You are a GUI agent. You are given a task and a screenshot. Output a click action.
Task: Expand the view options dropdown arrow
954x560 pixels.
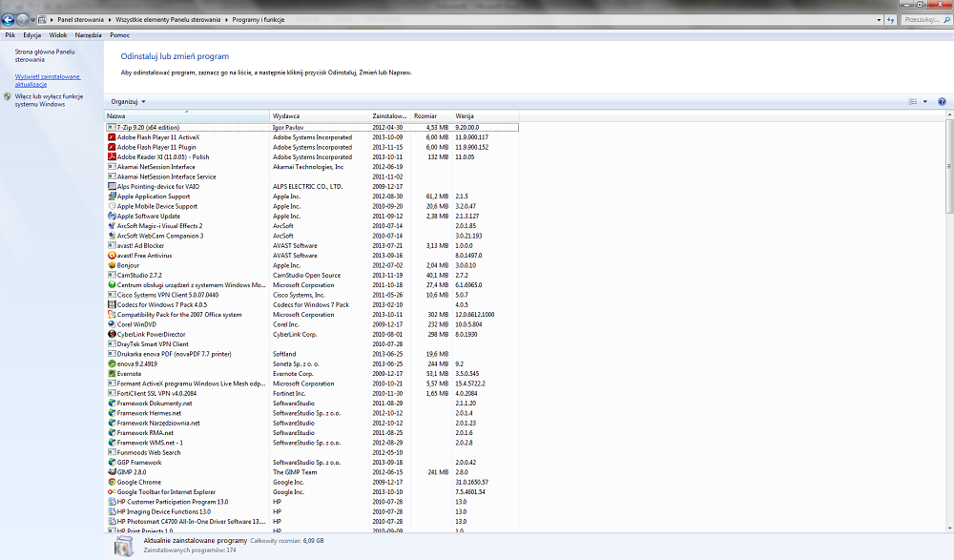925,102
